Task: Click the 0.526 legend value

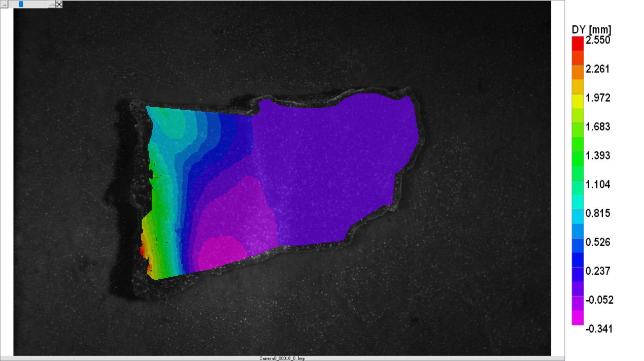Action: (598, 242)
